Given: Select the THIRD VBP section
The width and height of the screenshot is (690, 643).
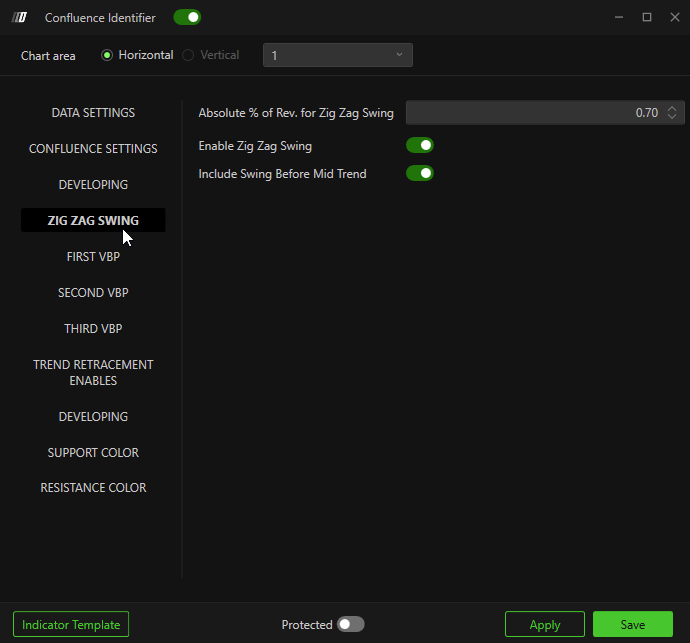Looking at the screenshot, I should point(93,329).
